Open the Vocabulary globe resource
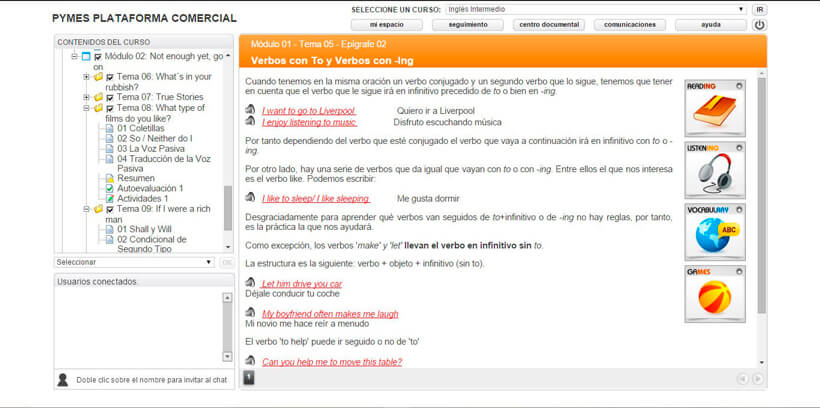The image size is (820, 408). click(715, 232)
